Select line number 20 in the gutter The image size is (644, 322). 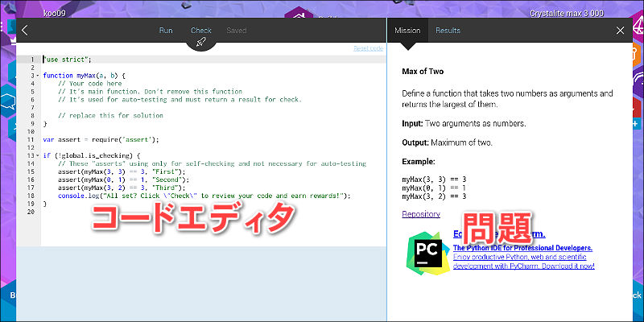tap(31, 212)
